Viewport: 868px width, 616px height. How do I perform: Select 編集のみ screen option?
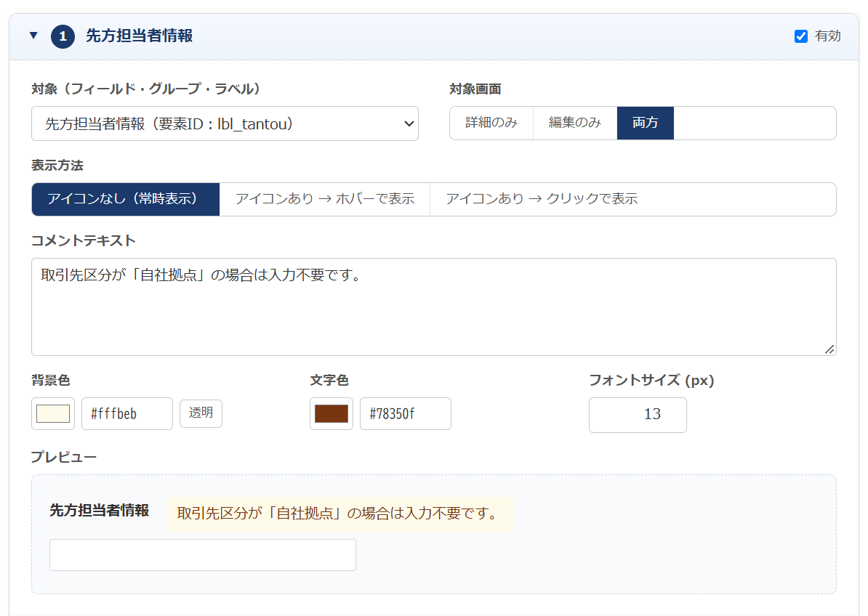point(575,123)
